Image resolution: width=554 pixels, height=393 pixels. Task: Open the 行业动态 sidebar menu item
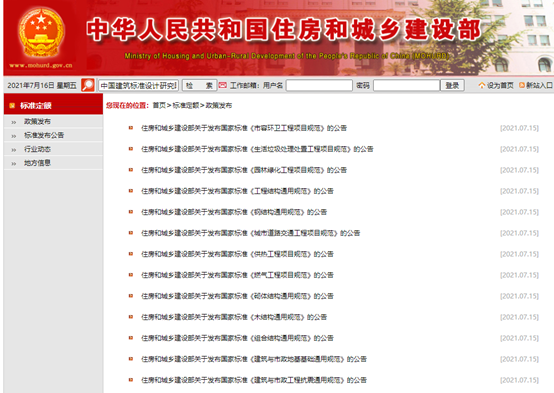(x=37, y=149)
